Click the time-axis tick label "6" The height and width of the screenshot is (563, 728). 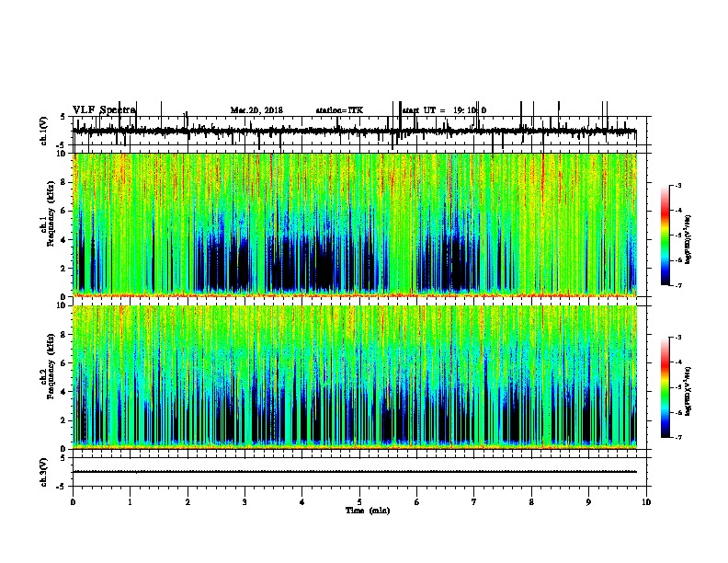(417, 502)
